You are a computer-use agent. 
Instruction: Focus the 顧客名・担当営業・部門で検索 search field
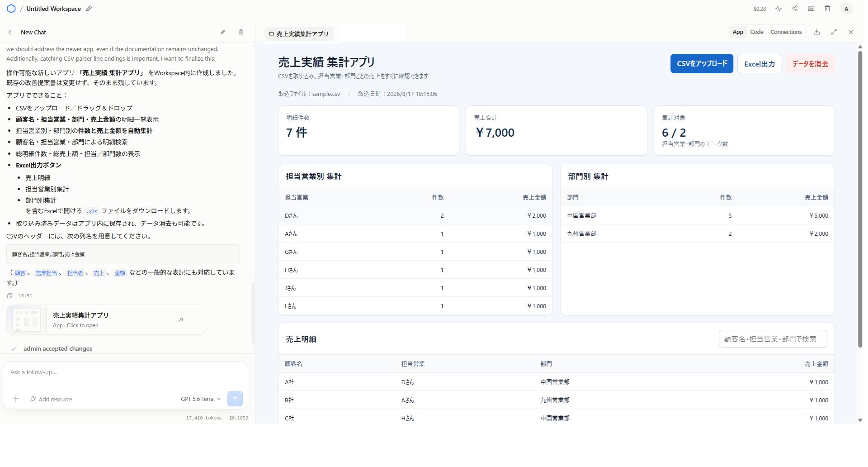coord(773,339)
